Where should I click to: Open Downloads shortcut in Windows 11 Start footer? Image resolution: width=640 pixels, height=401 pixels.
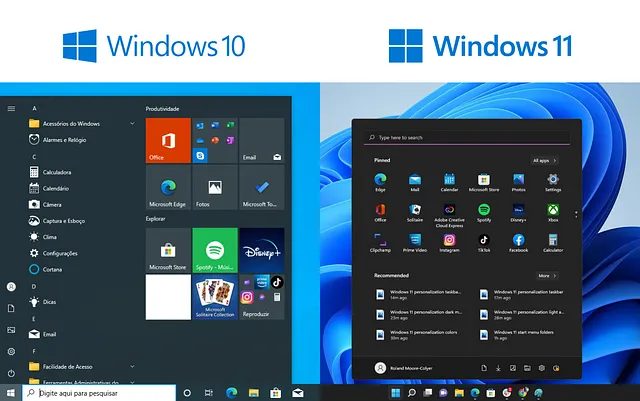click(x=498, y=368)
